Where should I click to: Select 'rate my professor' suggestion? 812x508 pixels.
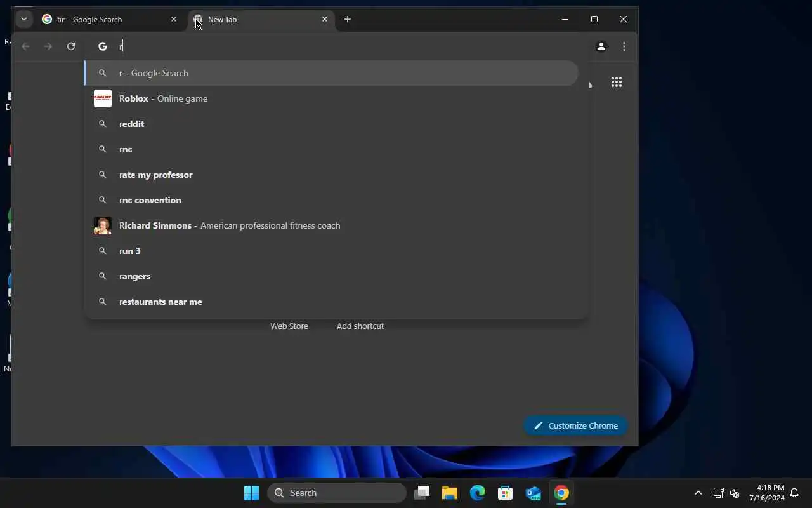331,175
